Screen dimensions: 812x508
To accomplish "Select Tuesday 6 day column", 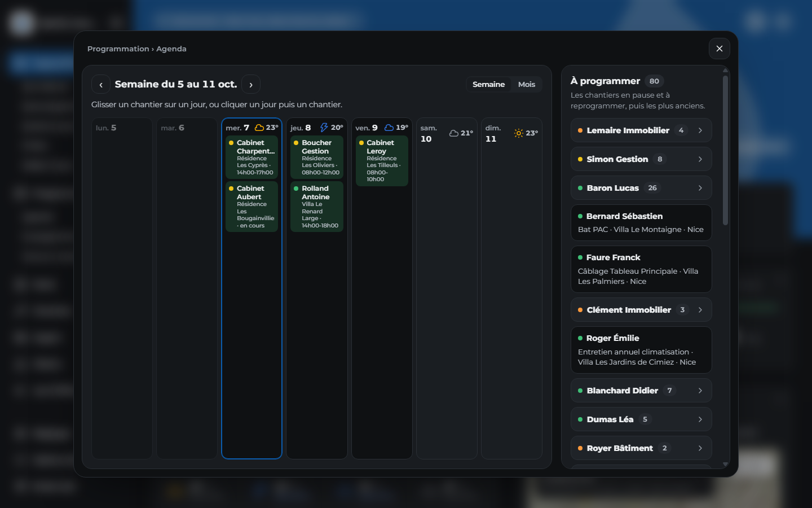I will coord(187,288).
